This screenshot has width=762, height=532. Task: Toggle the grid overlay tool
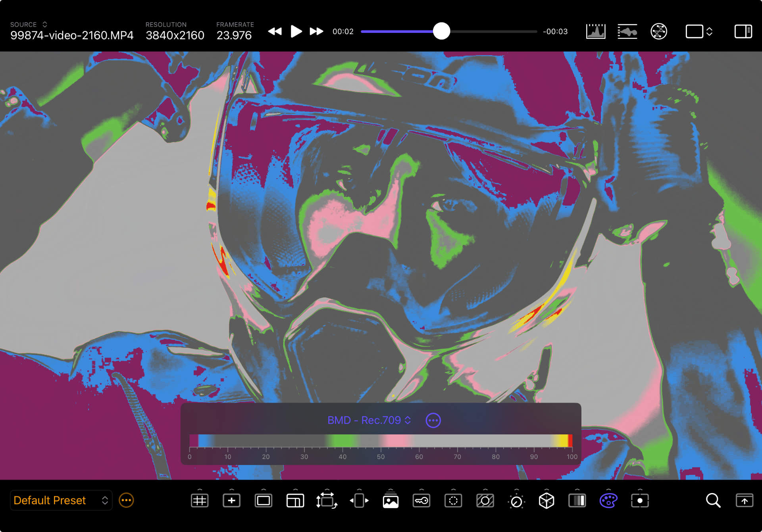pyautogui.click(x=200, y=501)
